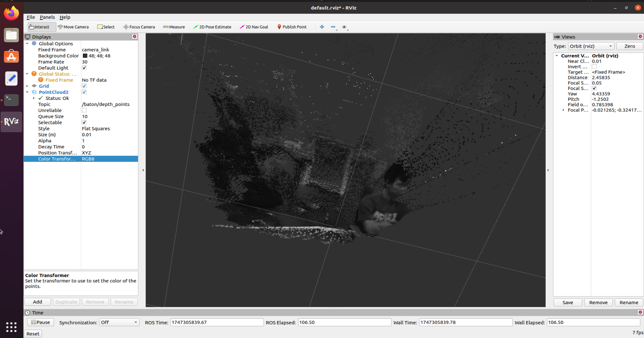Click the Status Ok checkmark icon
The image size is (644, 338).
[x=41, y=98]
